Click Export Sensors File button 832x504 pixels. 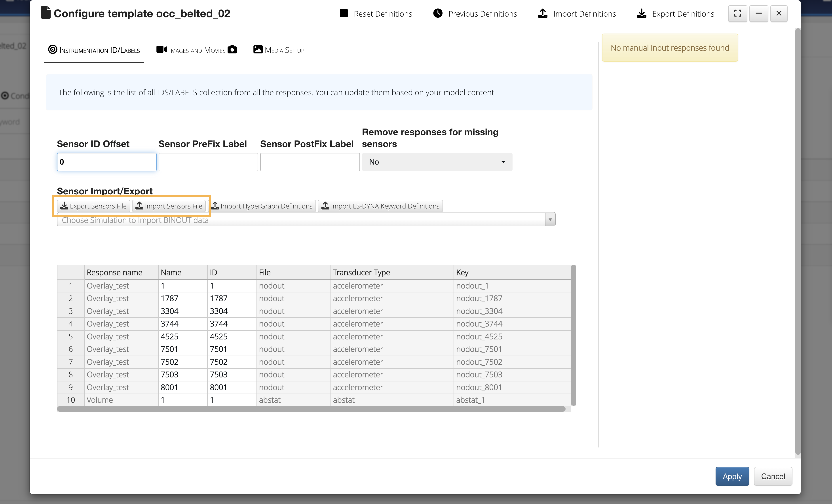tap(93, 206)
